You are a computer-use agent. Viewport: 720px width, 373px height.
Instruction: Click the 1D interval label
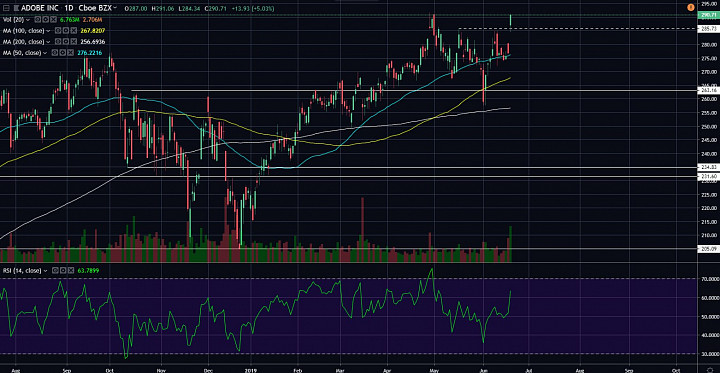pyautogui.click(x=69, y=8)
